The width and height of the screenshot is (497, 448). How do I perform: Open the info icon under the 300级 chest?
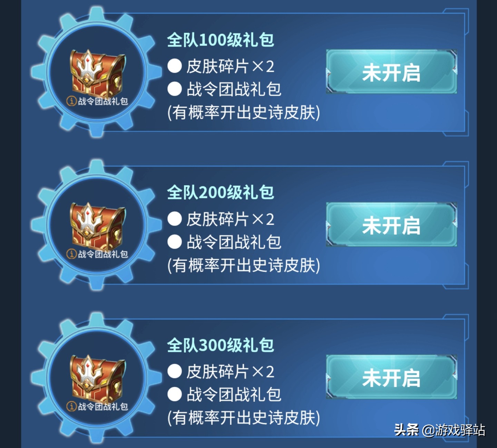pyautogui.click(x=71, y=407)
